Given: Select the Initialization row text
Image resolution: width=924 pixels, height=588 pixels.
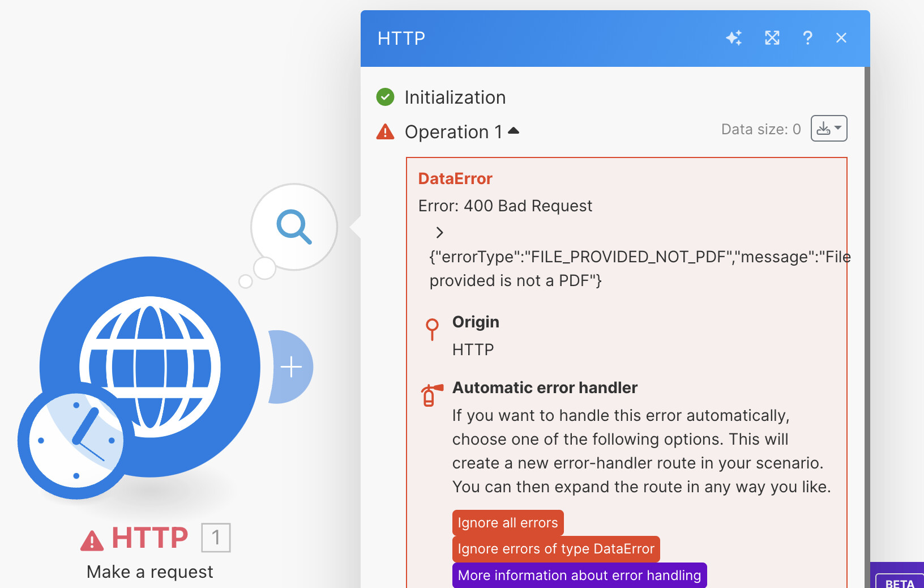Looking at the screenshot, I should point(455,97).
